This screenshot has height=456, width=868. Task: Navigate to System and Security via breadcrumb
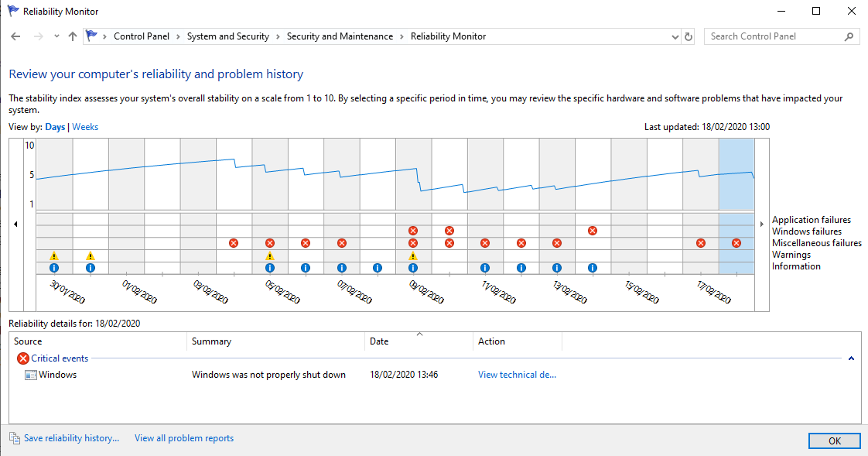[228, 36]
